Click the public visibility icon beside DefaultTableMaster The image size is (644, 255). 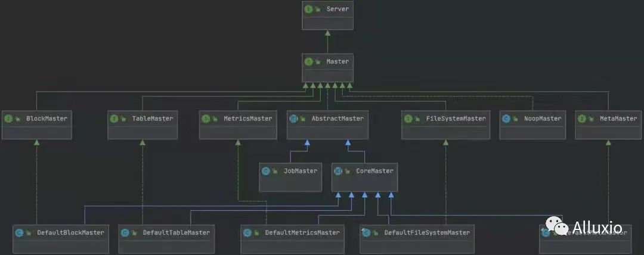[x=134, y=233]
